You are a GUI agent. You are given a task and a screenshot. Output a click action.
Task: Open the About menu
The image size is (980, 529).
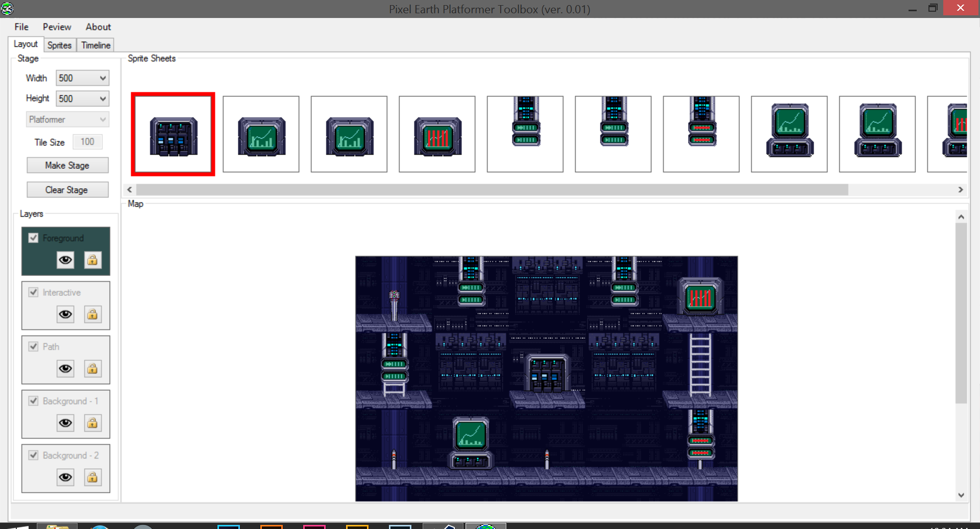[98, 27]
